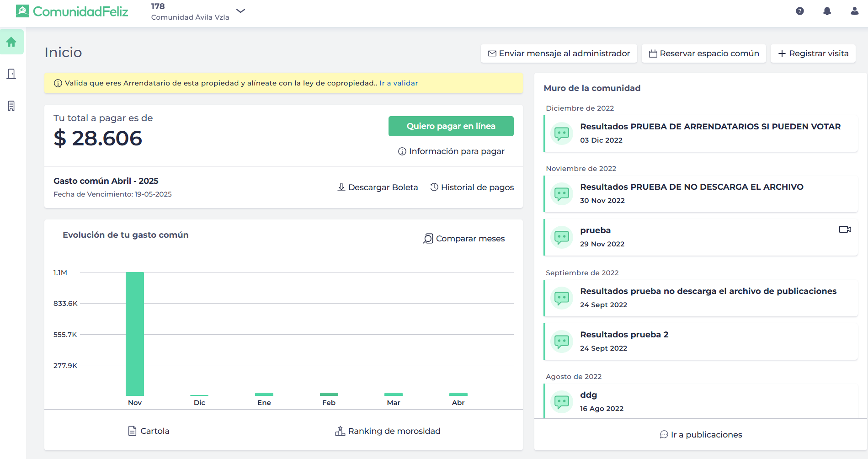This screenshot has width=868, height=459.
Task: Click the ComunidadFeliz logo
Action: (x=72, y=11)
